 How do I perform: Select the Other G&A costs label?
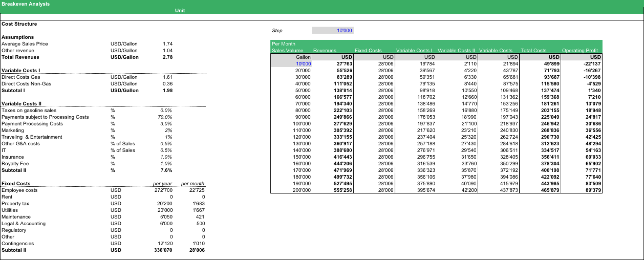[21, 144]
